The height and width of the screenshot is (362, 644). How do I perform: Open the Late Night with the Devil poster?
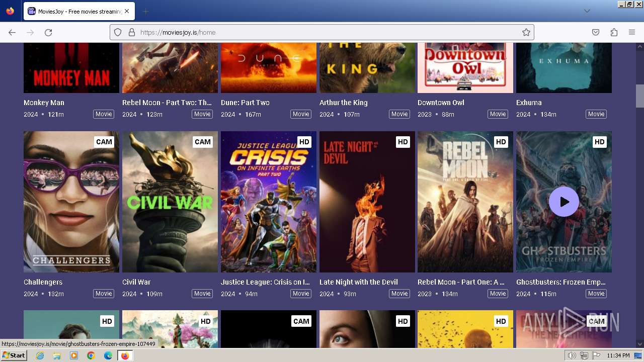point(367,202)
